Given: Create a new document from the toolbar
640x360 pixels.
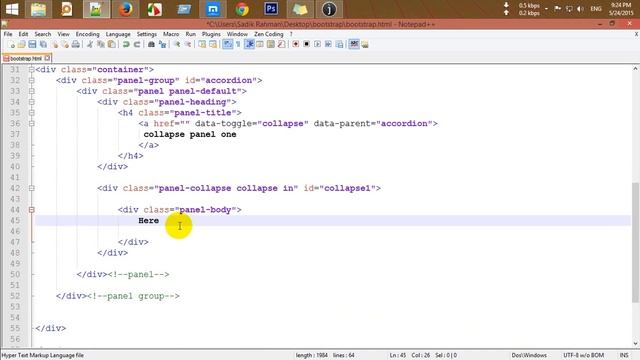Looking at the screenshot, I should point(11,44).
